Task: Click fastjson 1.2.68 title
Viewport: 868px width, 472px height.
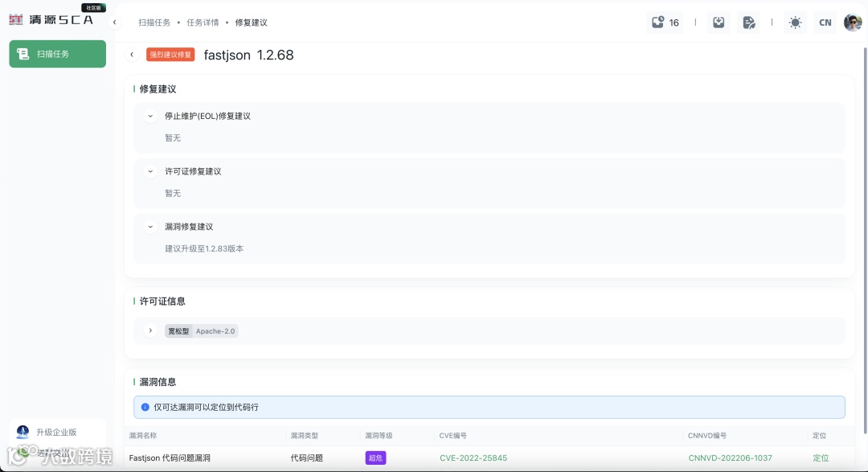Action: [248, 55]
